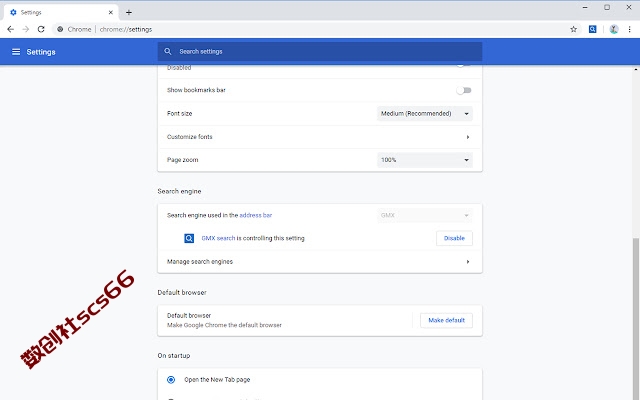Viewport: 640px width, 400px height.
Task: Maximize the Chrome window
Action: click(x=607, y=7)
